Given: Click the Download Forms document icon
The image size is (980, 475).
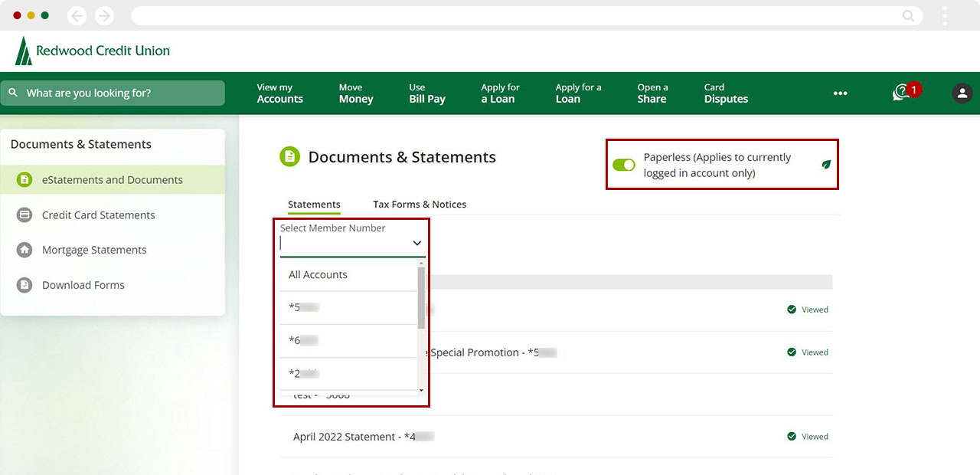Looking at the screenshot, I should tap(24, 285).
